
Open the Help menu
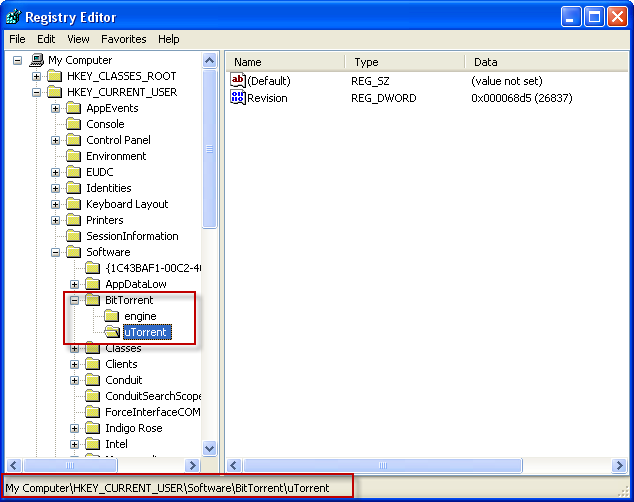(x=169, y=39)
